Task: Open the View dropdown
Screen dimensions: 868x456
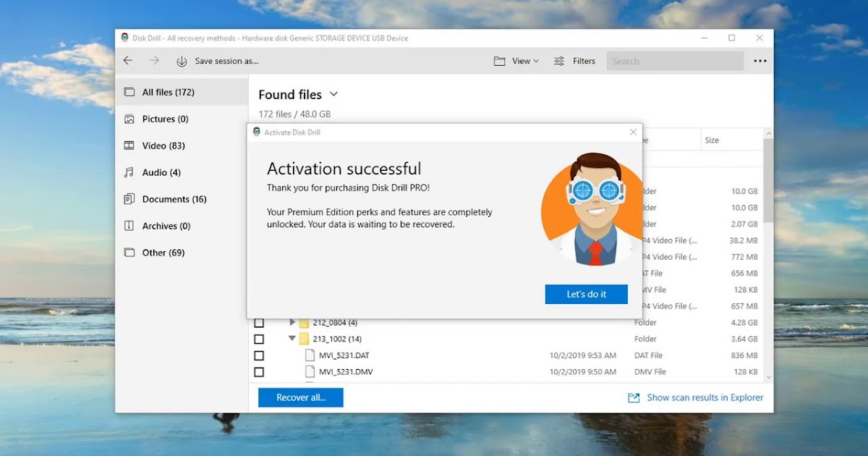Action: point(516,62)
